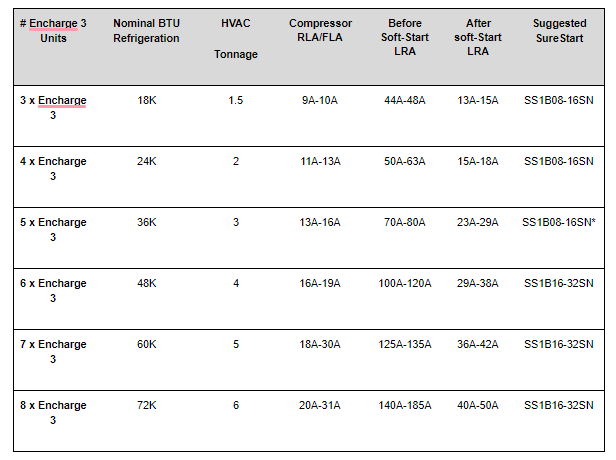Image resolution: width=616 pixels, height=460 pixels.
Task: Click the 'Before Soft-Start LRA' header
Action: [405, 37]
